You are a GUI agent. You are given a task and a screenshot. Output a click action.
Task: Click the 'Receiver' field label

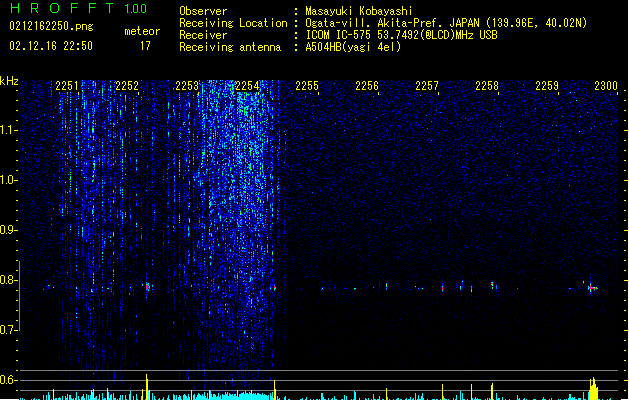[x=203, y=35]
